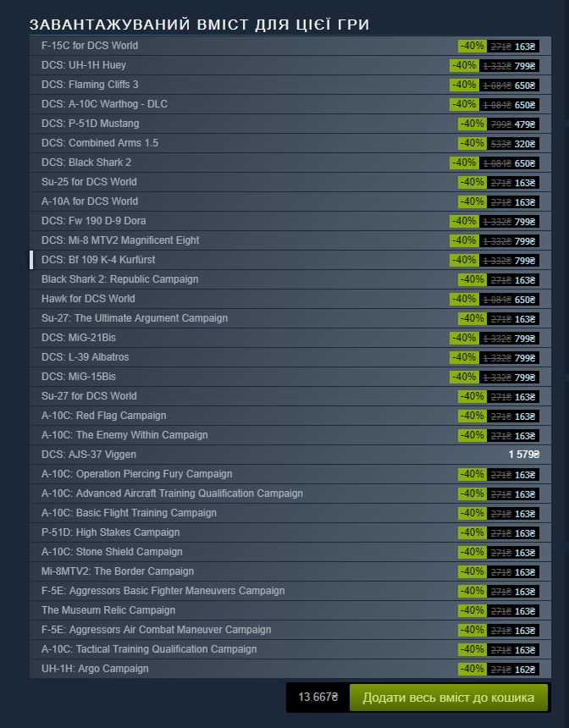Screen dimensions: 569x728
Task: Click the 1 579₴ Viggen price
Action: (524, 455)
